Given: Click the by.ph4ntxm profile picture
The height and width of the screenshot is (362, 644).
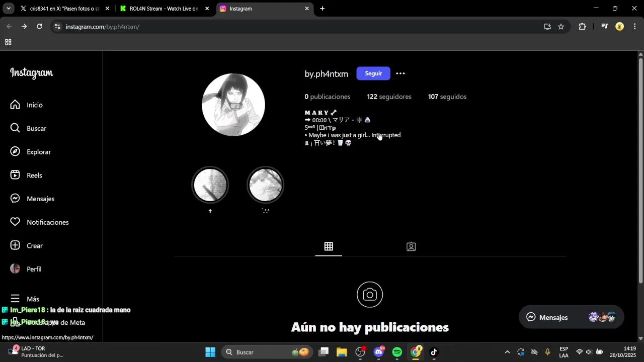Looking at the screenshot, I should (x=233, y=105).
